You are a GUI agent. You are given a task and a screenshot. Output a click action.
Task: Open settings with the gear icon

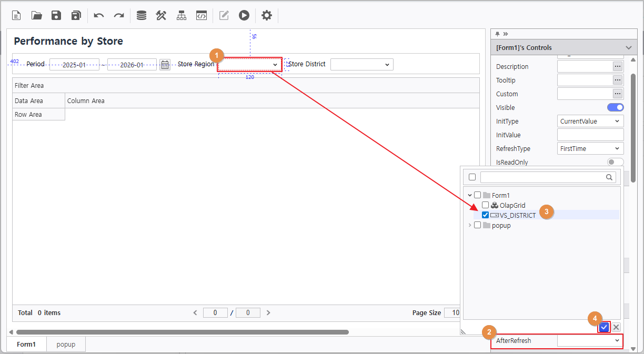(267, 15)
